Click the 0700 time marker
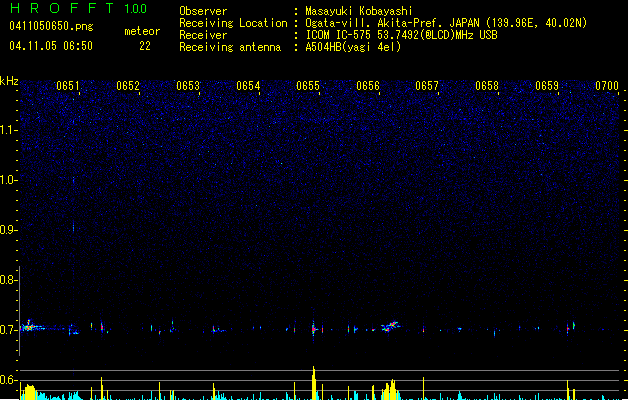The image size is (629, 400). coord(607,86)
